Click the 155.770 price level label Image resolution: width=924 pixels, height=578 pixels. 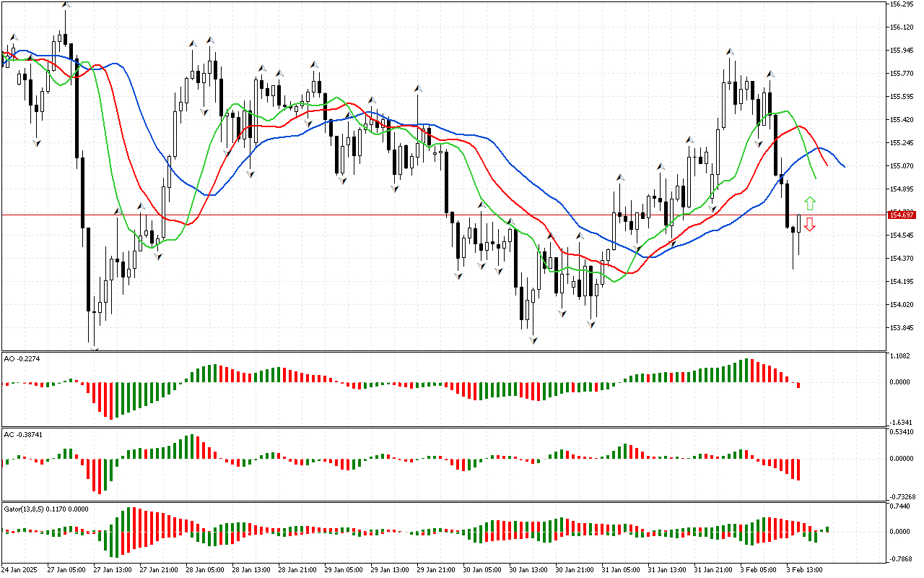901,74
